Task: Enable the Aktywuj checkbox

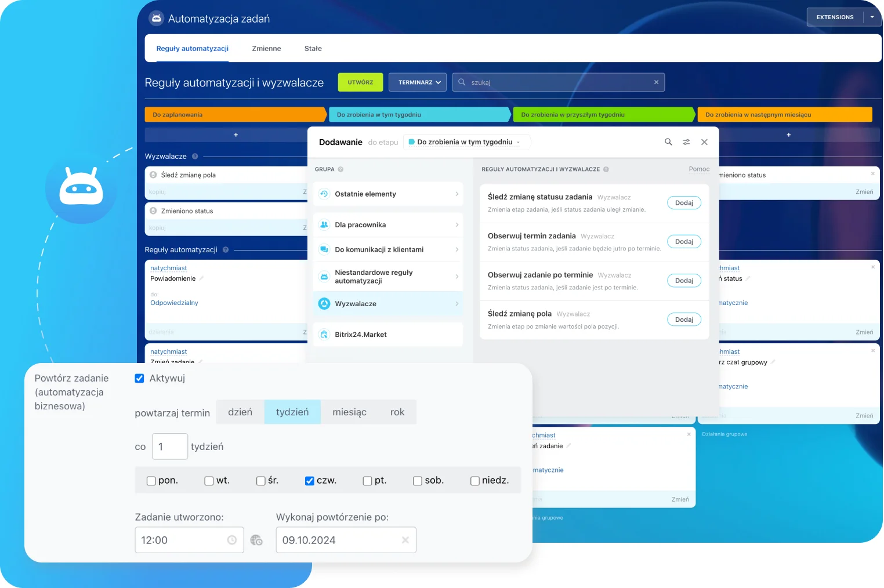Action: coord(139,378)
